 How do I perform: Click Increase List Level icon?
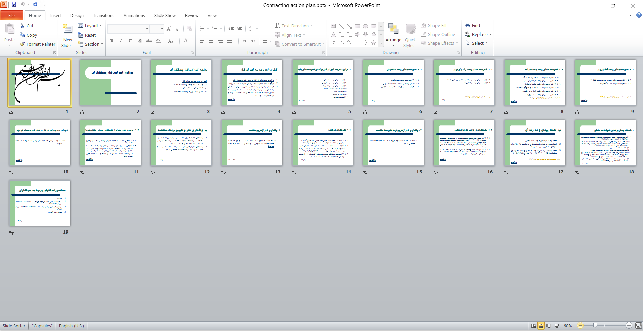click(x=240, y=29)
